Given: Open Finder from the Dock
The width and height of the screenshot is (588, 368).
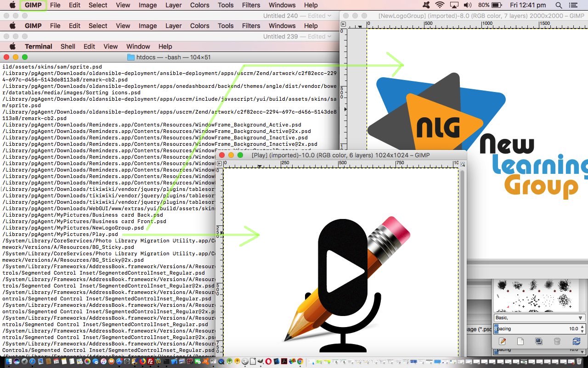Looking at the screenshot, I should tap(9, 361).
